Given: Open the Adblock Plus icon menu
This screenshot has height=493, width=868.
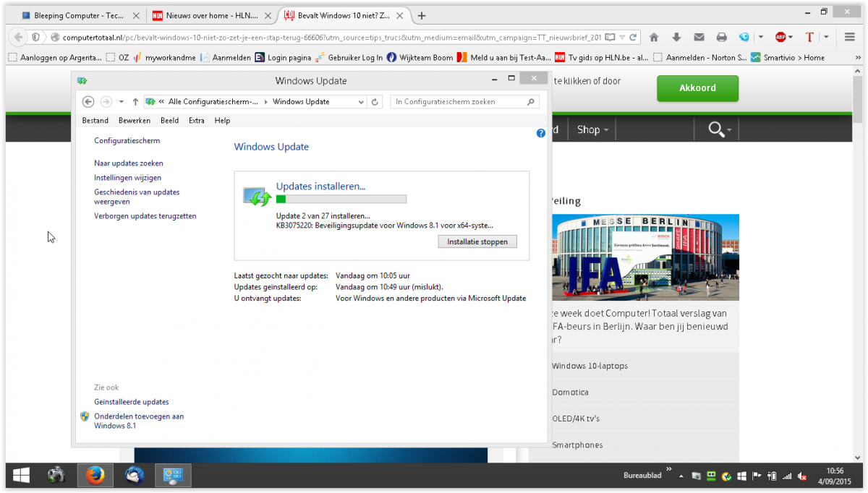Looking at the screenshot, I should 781,37.
